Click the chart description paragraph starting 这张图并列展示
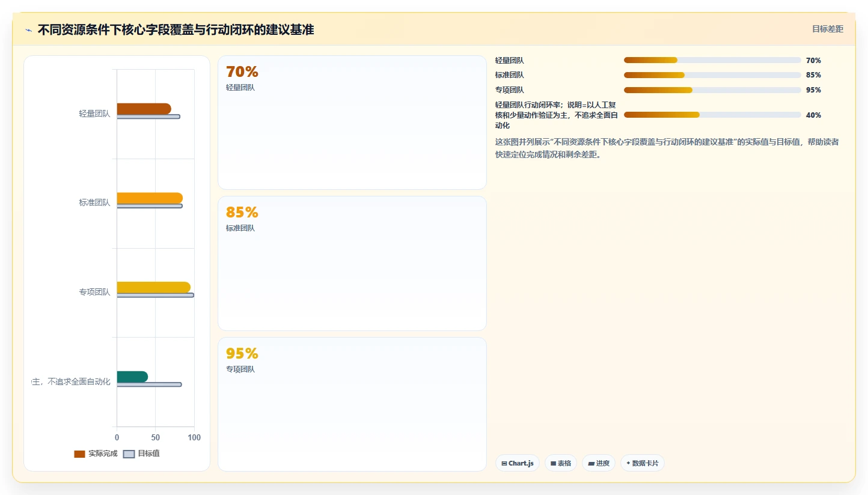This screenshot has height=495, width=868. coord(667,148)
